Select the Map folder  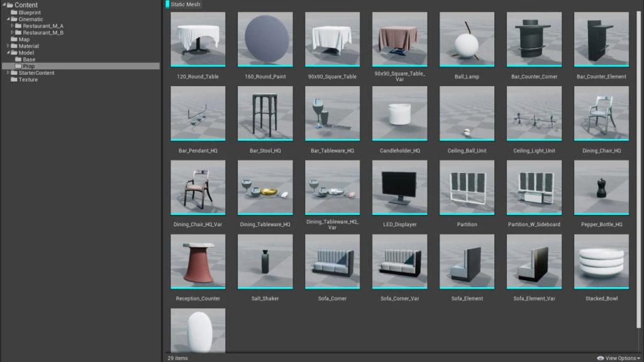click(24, 40)
